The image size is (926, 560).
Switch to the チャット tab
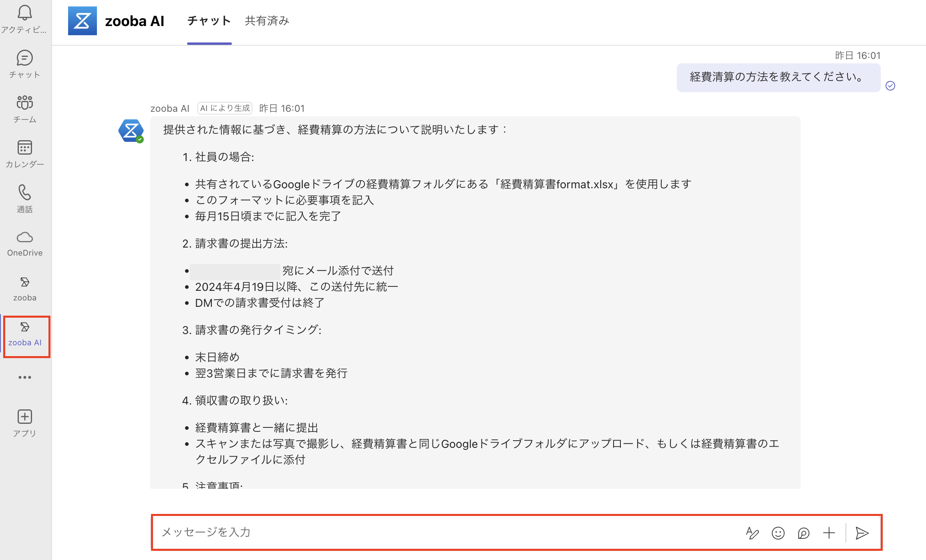click(209, 21)
